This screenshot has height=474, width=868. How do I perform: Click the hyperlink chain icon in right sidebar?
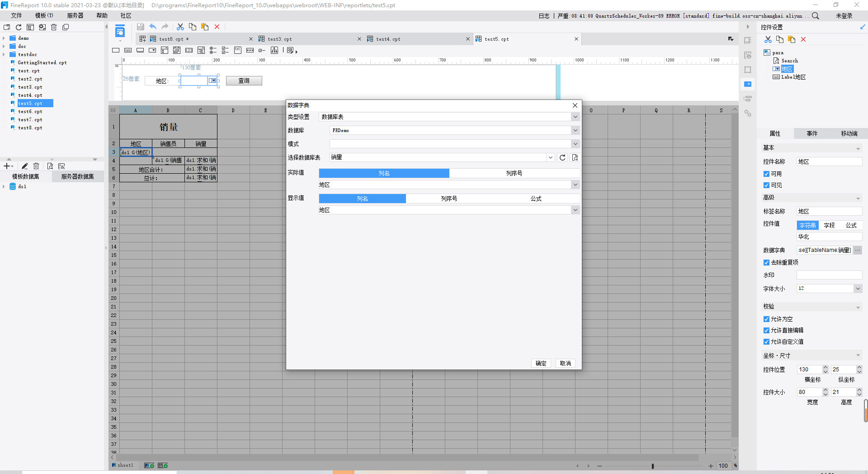pyautogui.click(x=748, y=113)
